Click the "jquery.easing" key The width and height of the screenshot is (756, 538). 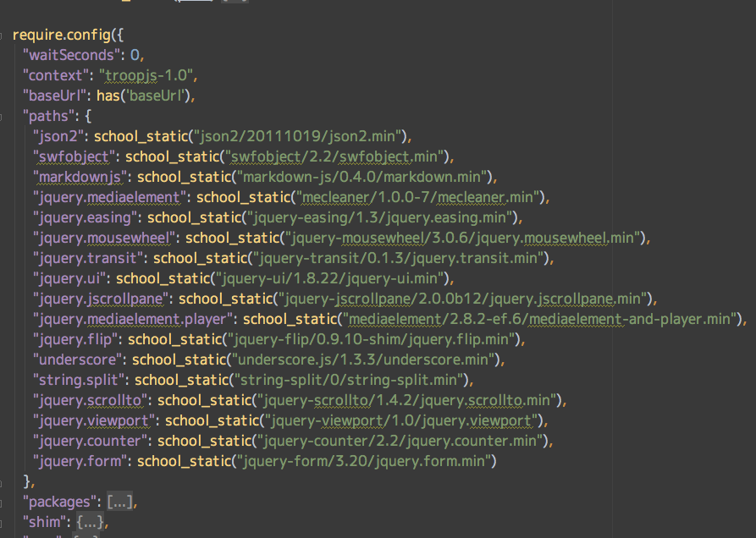(x=85, y=217)
